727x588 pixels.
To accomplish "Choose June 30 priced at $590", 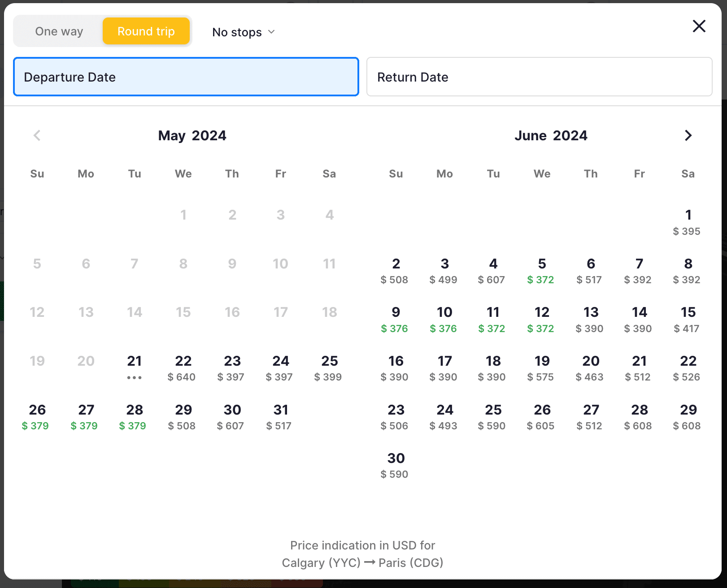I will 396,465.
